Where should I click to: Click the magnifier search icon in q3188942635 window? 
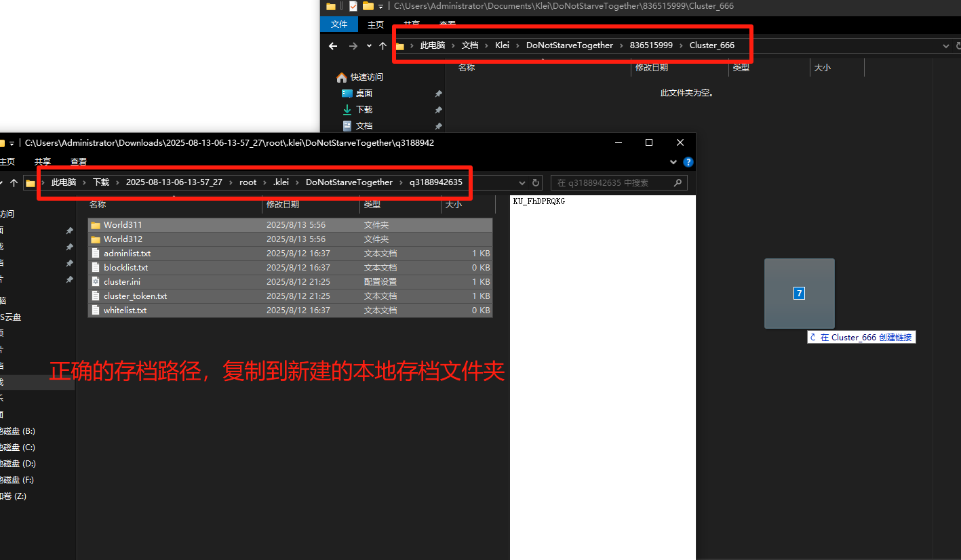(678, 183)
